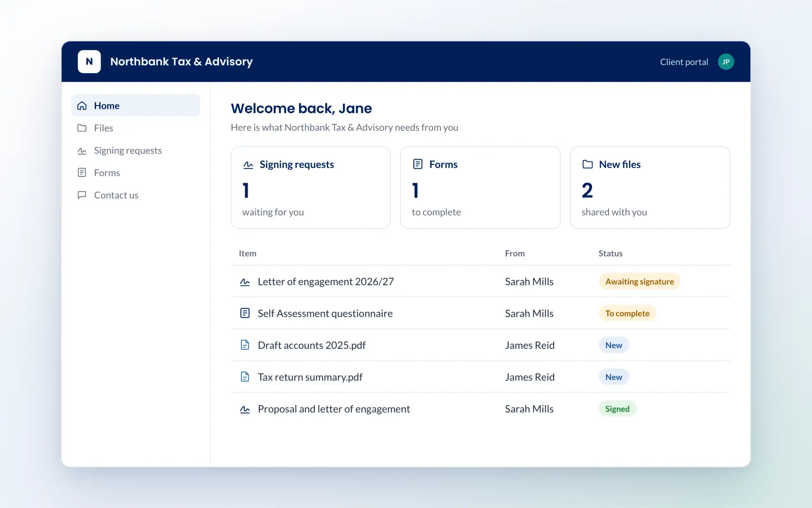The image size is (812, 508).
Task: Click the Contact us chat bubble icon
Action: pos(82,195)
